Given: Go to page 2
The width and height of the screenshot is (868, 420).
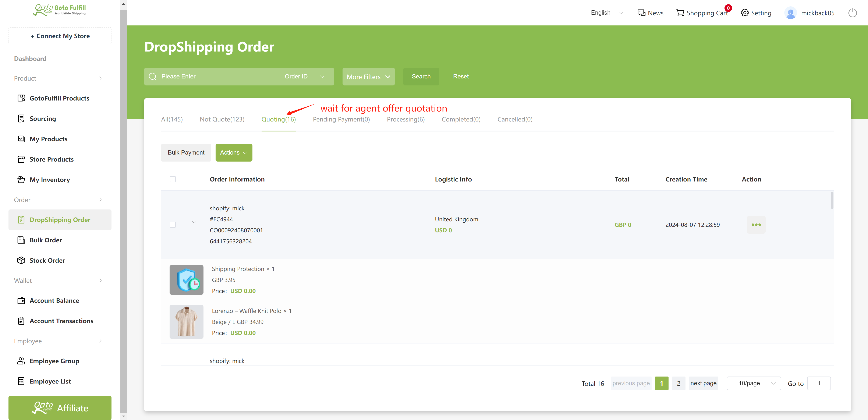Looking at the screenshot, I should point(678,383).
